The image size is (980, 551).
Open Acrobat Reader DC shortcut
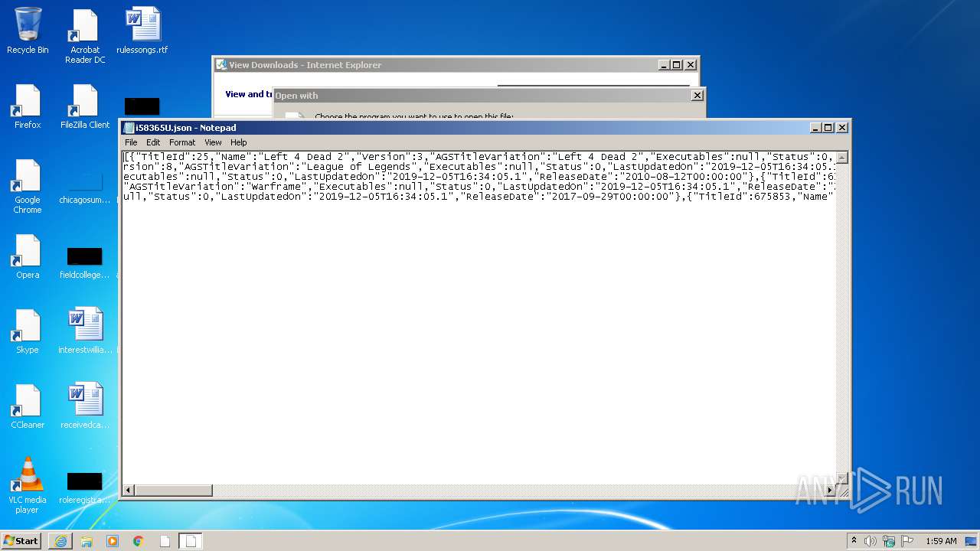[x=85, y=36]
